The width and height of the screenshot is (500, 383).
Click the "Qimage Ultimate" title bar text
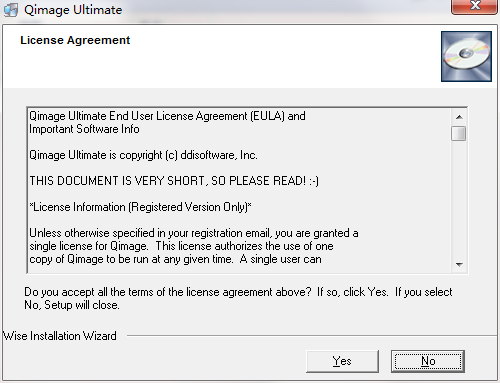pos(73,10)
